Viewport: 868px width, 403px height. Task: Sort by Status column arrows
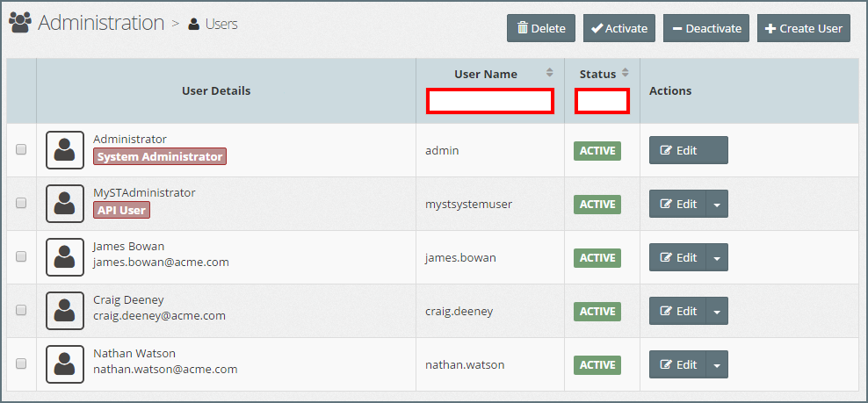[626, 74]
